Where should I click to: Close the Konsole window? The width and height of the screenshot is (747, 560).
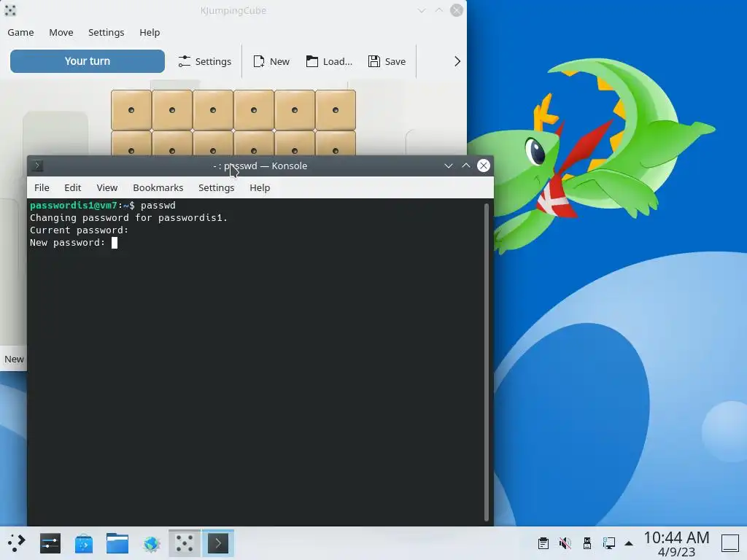tap(484, 166)
